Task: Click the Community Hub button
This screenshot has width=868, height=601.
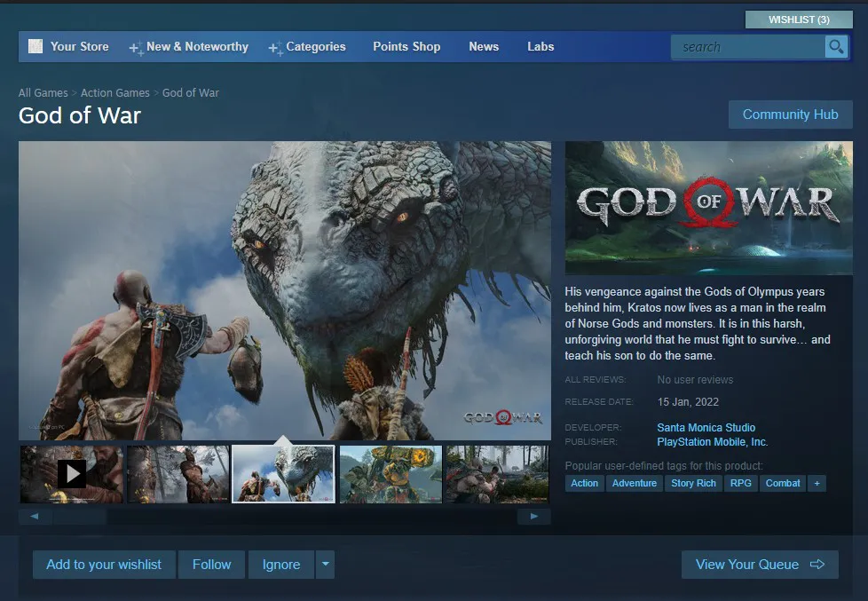Action: [x=790, y=115]
